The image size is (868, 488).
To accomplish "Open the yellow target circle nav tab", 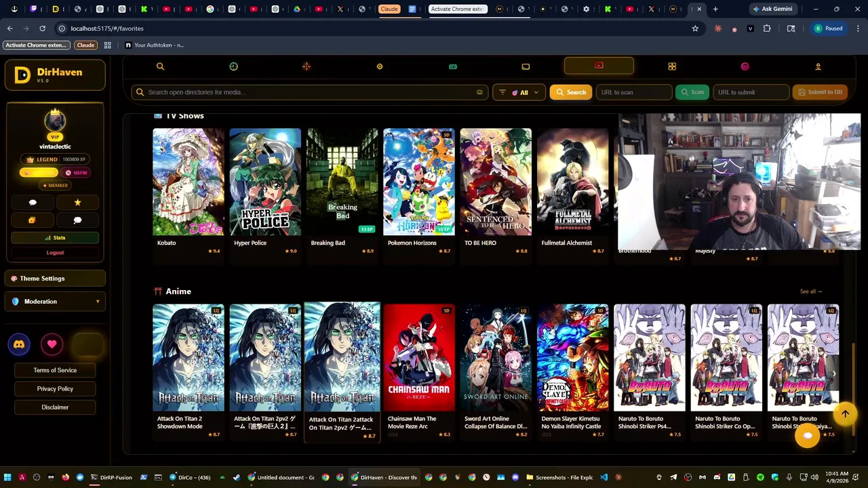I will coord(380,66).
